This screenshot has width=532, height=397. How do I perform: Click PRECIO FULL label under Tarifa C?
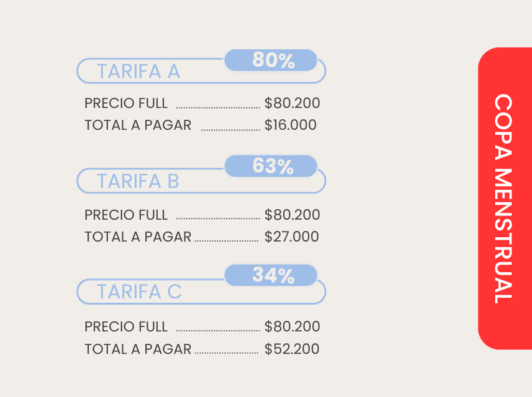tap(126, 326)
